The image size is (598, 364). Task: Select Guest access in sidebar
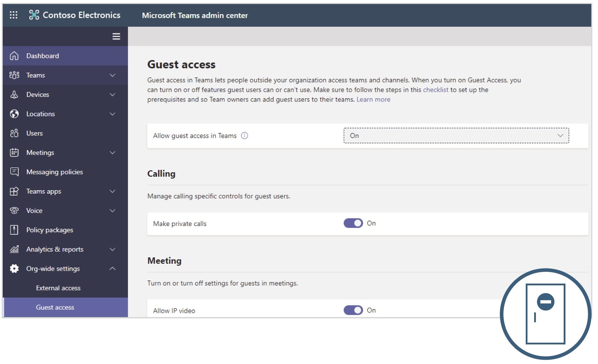tap(55, 307)
